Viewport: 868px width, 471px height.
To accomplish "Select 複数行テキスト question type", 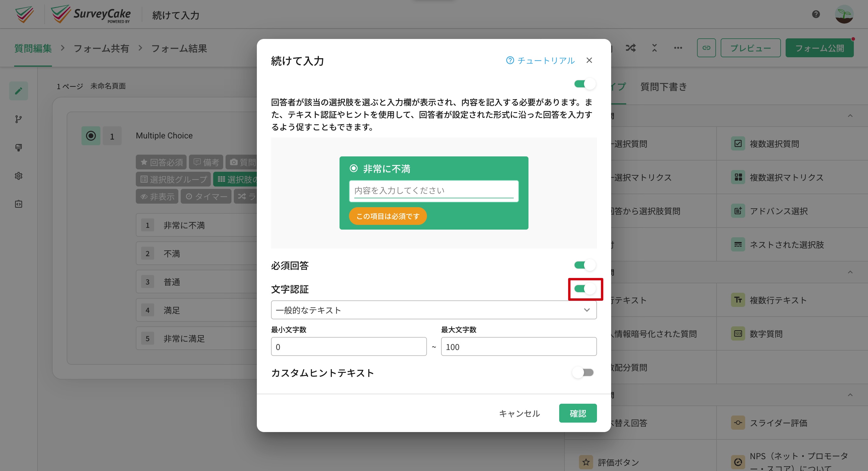I will [792, 300].
